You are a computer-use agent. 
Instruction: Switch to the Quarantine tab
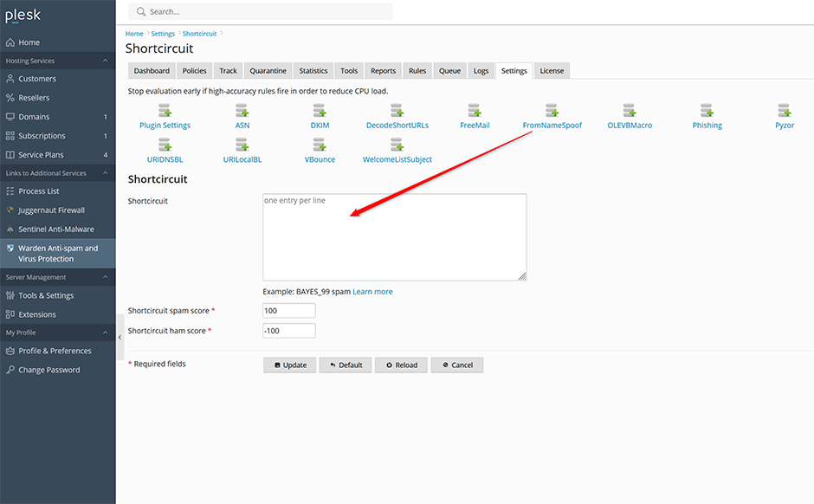268,71
